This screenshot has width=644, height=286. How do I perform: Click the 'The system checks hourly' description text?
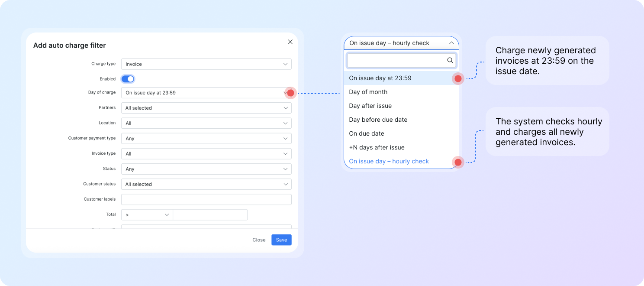pos(549,132)
